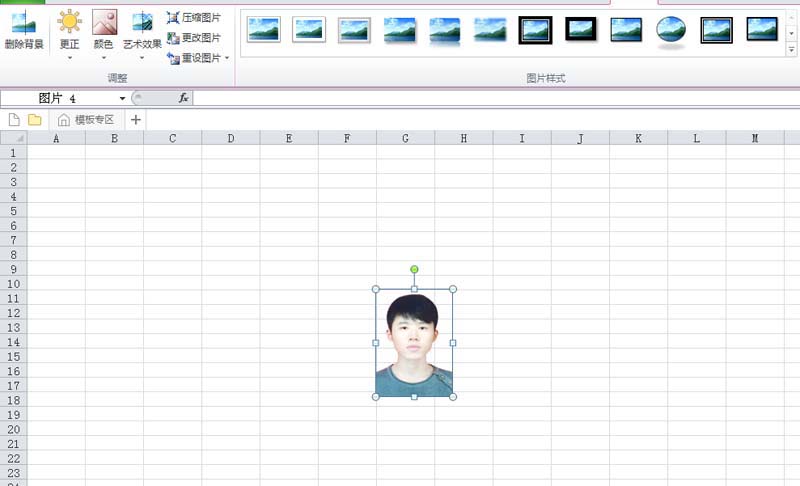Switch to the 模板专区 tab
Image resolution: width=800 pixels, height=486 pixels.
coord(87,120)
